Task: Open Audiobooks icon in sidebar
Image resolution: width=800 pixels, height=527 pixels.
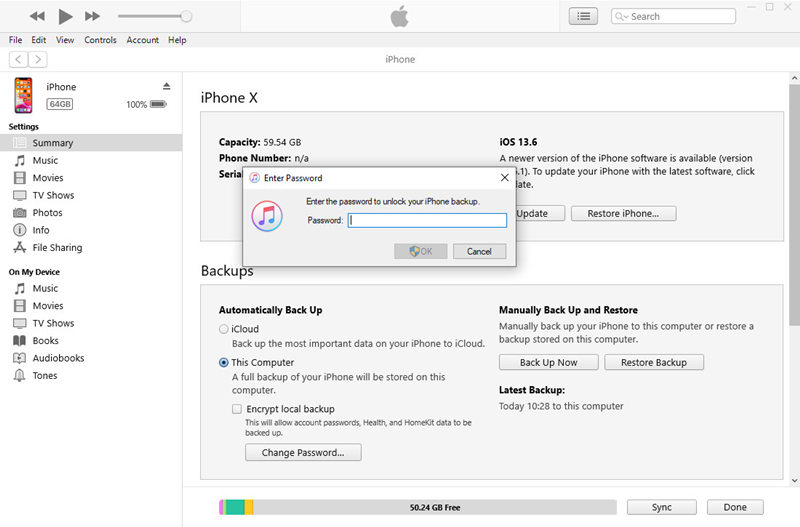Action: tap(19, 358)
